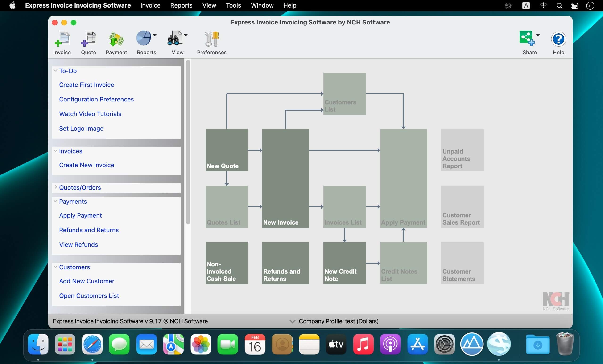Open the Reports toolbar dropdown arrow
Image resolution: width=603 pixels, height=364 pixels.
(x=155, y=35)
